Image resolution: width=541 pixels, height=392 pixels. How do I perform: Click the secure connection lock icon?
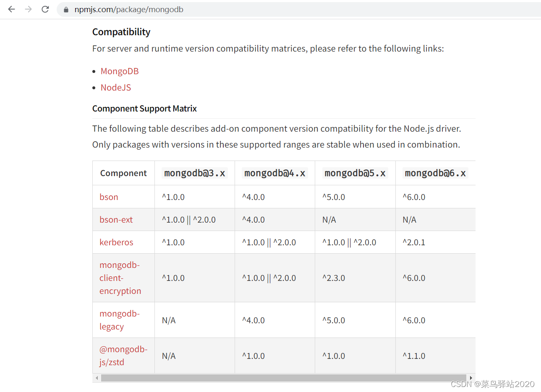point(65,9)
